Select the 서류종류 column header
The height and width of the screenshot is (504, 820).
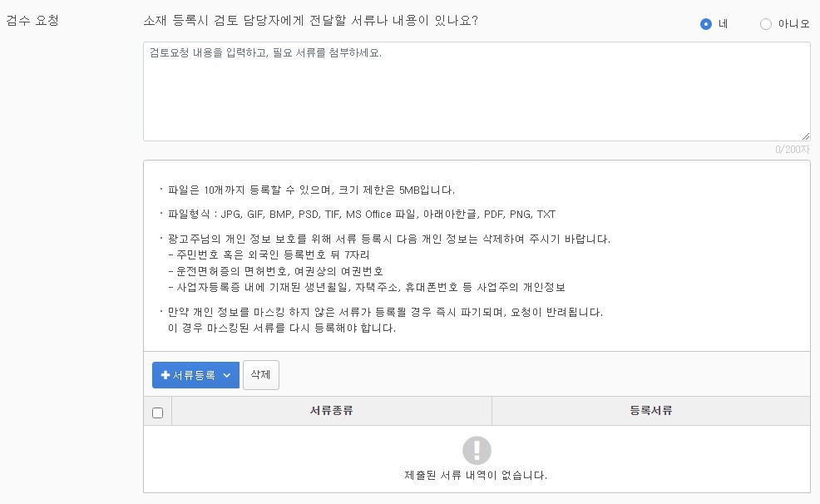tap(333, 410)
